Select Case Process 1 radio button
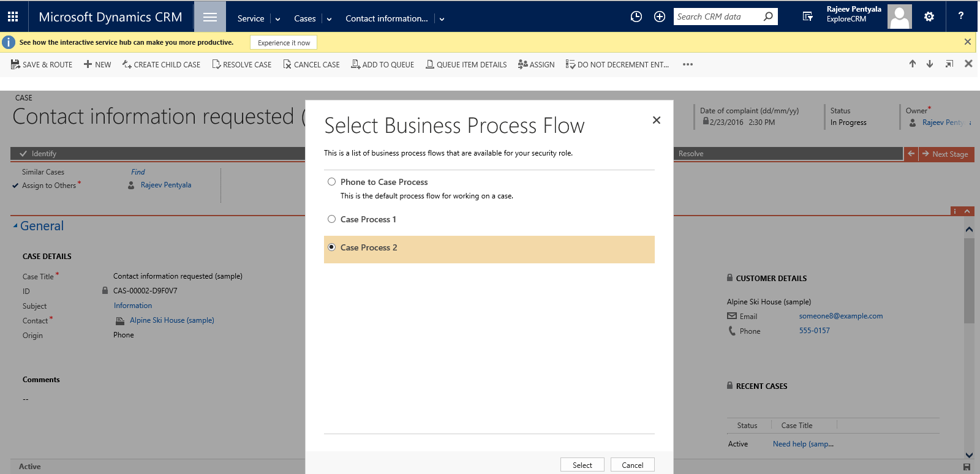The height and width of the screenshot is (474, 980). pos(332,219)
